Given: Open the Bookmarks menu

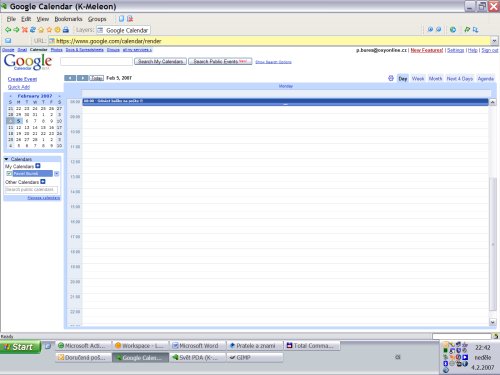Looking at the screenshot, I should click(68, 19).
